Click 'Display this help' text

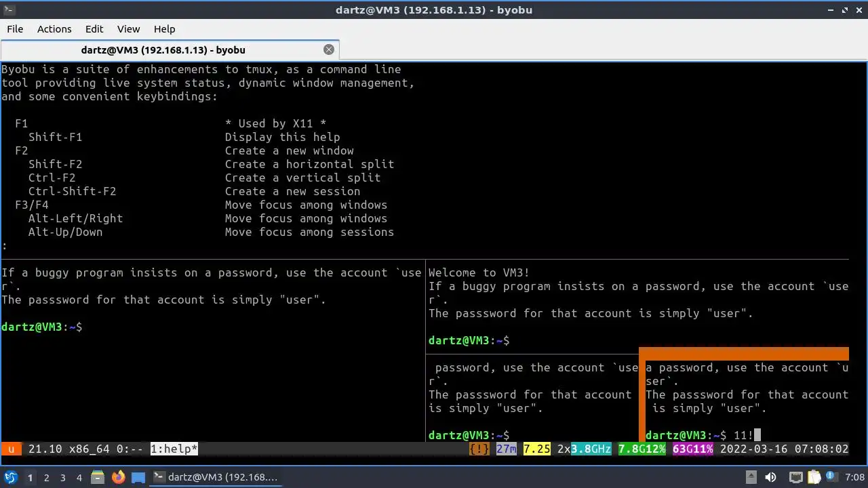click(x=282, y=137)
